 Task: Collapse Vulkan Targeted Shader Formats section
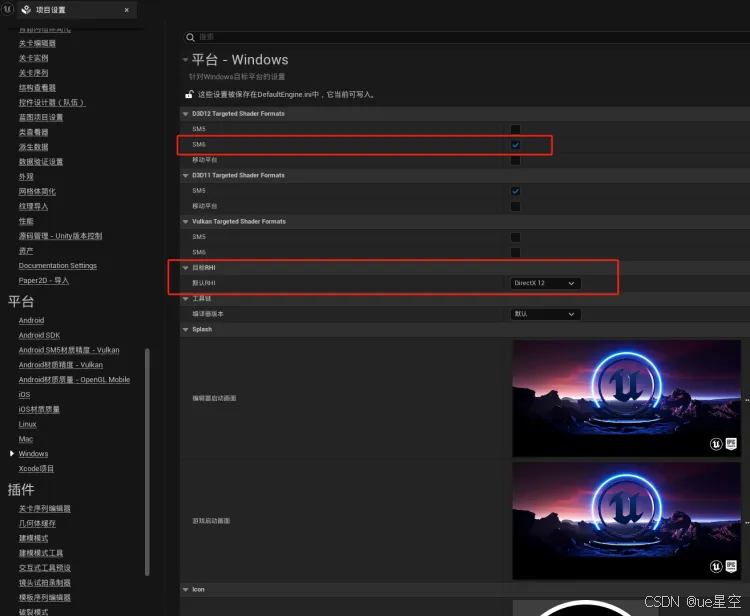(186, 221)
